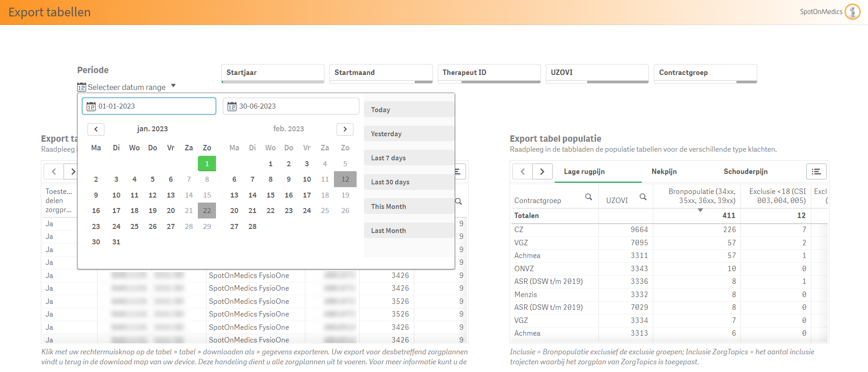Click the SpotOnMedics profile logo icon
The width and height of the screenshot is (868, 372).
click(852, 12)
